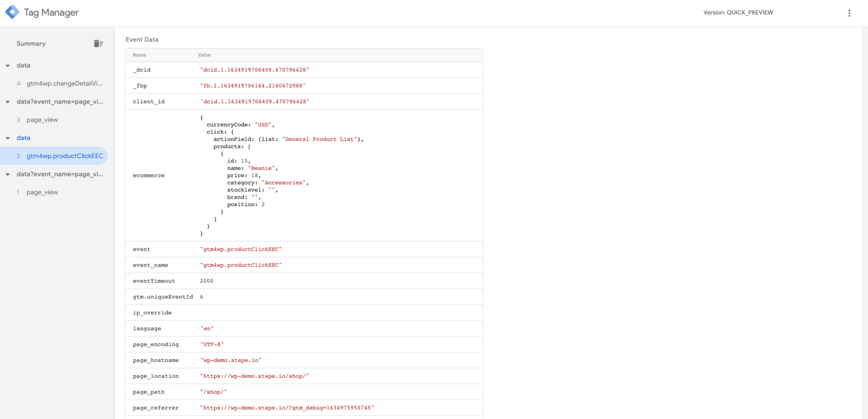This screenshot has width=868, height=419.
Task: Click the eventTimeout value 2000
Action: click(x=207, y=281)
